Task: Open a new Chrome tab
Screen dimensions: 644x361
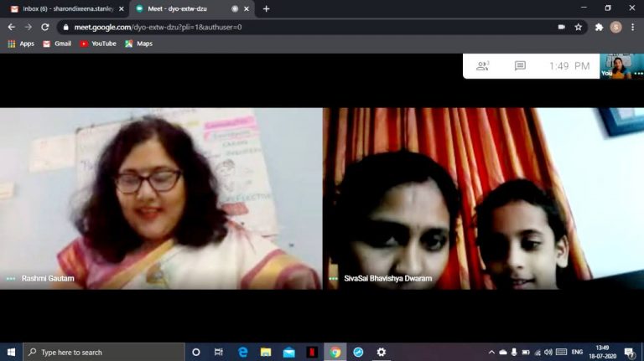Action: [x=267, y=9]
